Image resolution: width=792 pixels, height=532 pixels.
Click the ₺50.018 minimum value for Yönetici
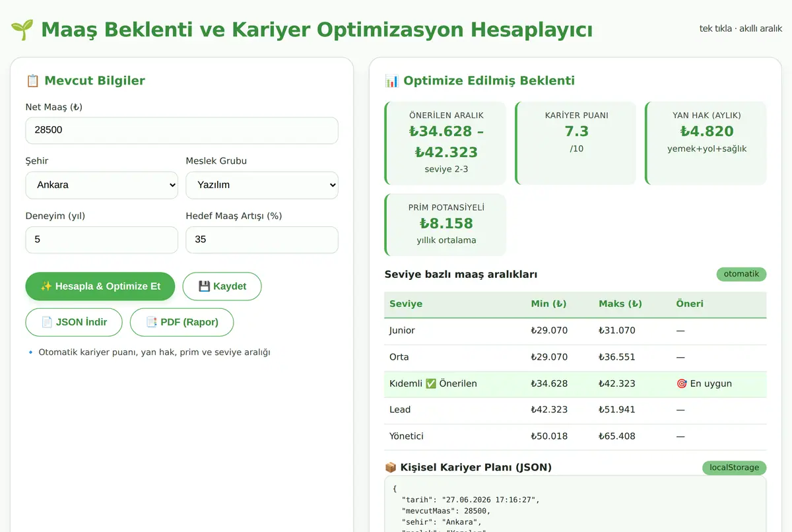(549, 436)
